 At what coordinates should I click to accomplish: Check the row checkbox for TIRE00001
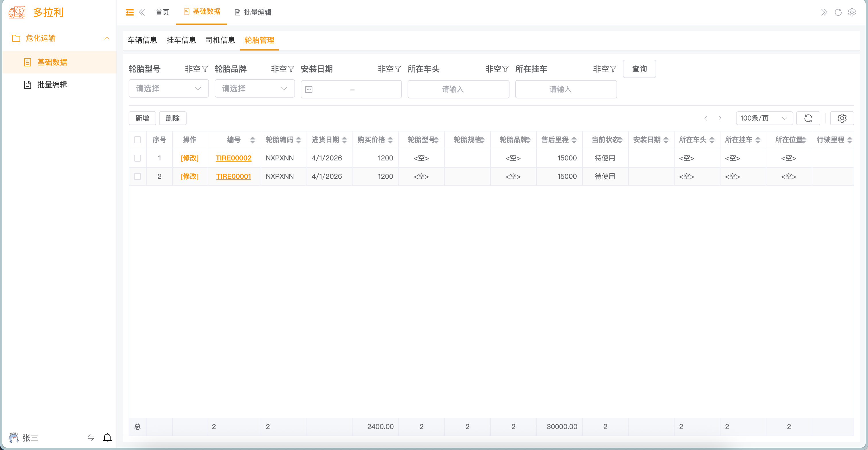pyautogui.click(x=137, y=176)
